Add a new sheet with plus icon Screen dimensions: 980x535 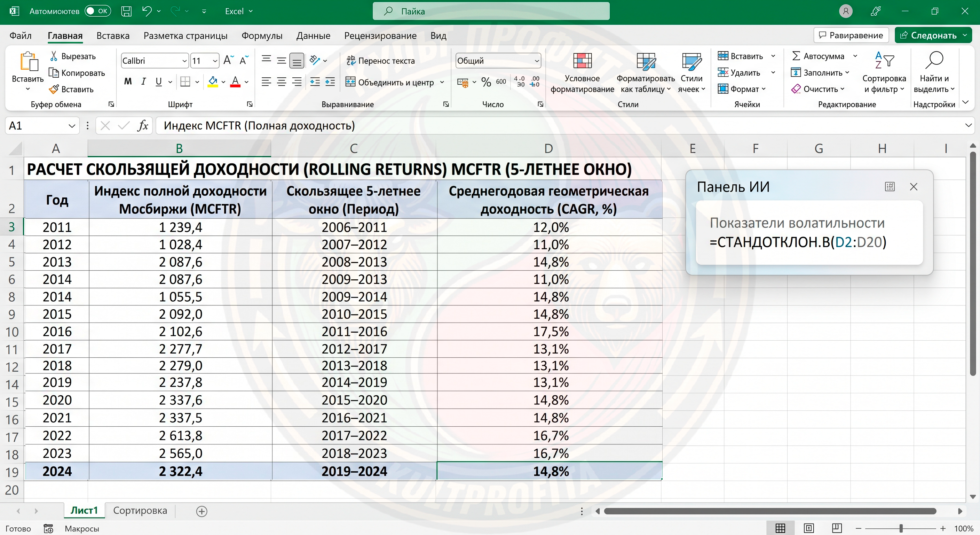[x=201, y=511]
